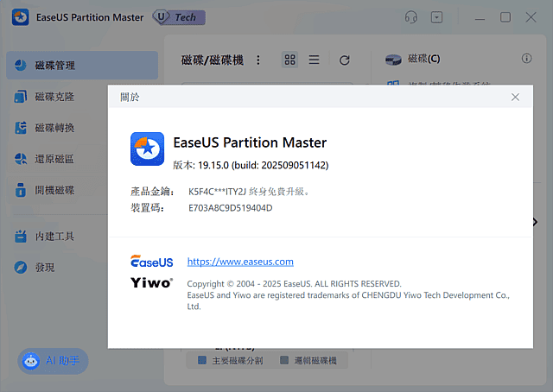Click the 開機磁碟 boot disk icon
Screen dimensions: 553x392
coord(21,190)
